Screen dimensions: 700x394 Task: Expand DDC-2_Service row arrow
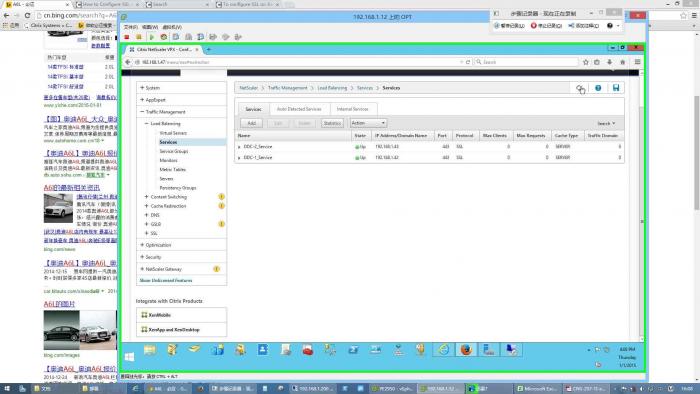tap(239, 147)
